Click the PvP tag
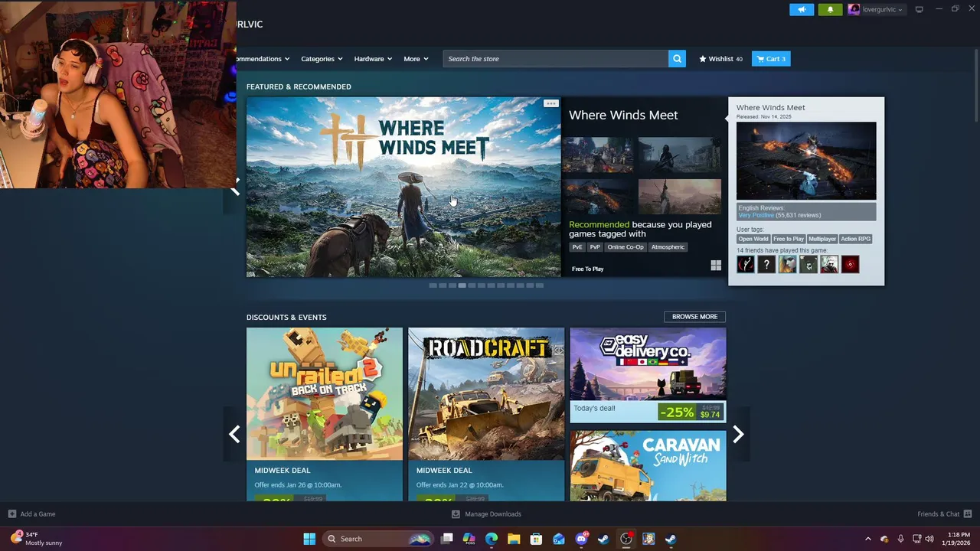This screenshot has width=980, height=551. (595, 247)
